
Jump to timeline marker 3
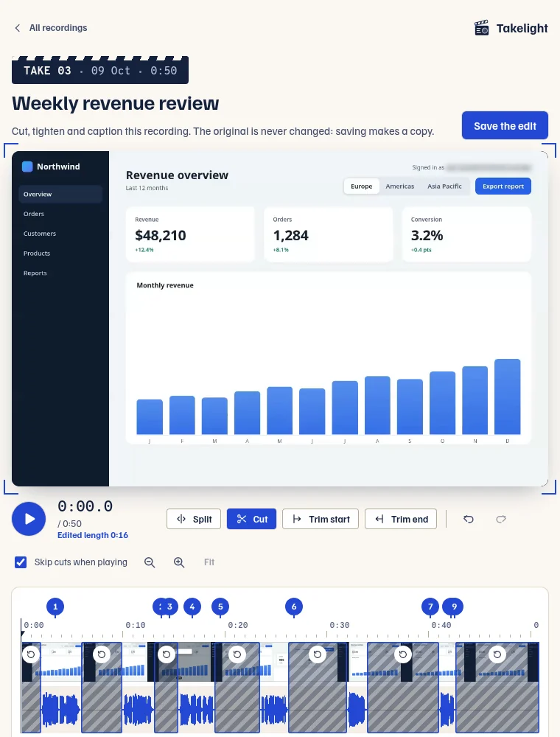click(x=170, y=607)
